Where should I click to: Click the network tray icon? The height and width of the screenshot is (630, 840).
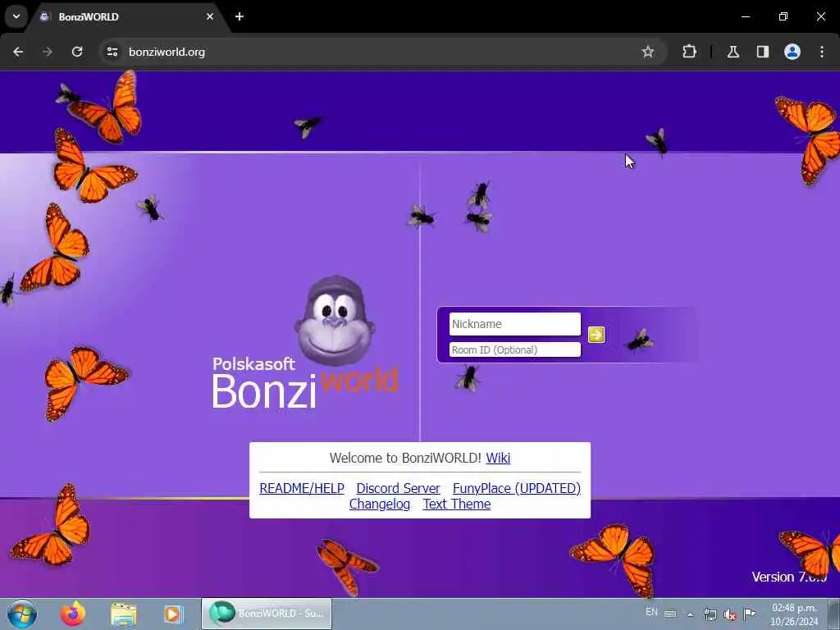coord(710,614)
